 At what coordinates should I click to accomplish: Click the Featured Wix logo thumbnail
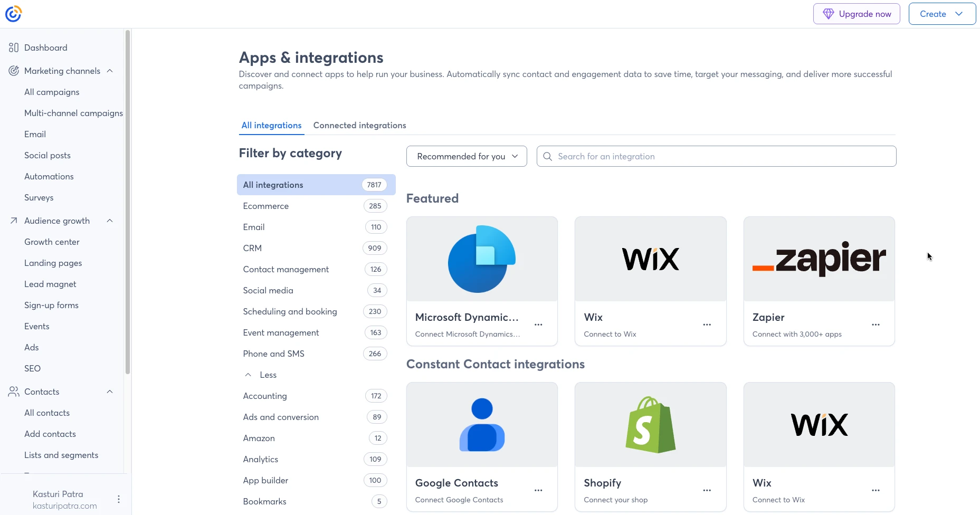point(651,259)
